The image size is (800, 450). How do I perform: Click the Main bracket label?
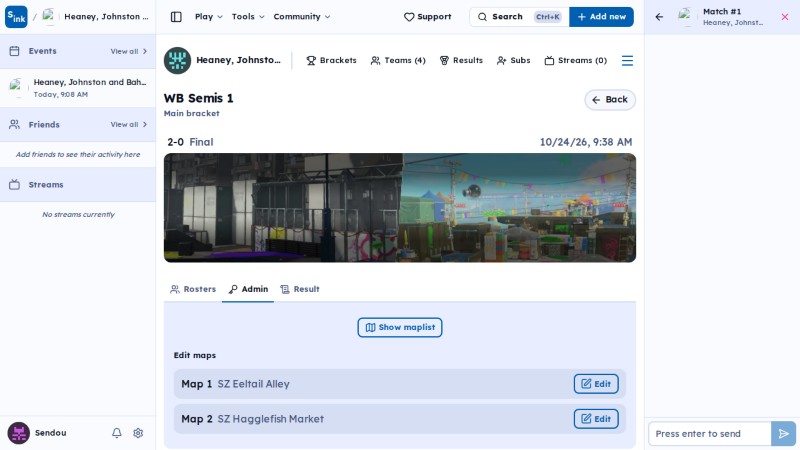click(x=191, y=113)
